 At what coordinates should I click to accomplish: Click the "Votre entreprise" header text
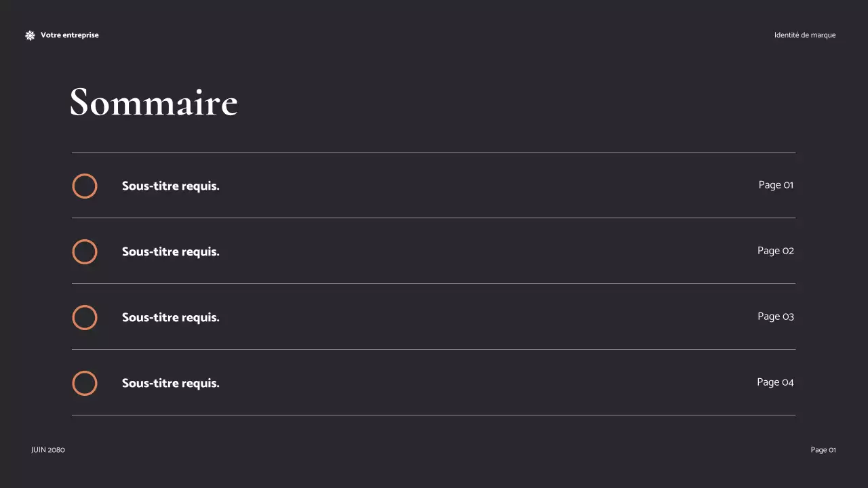pos(69,35)
